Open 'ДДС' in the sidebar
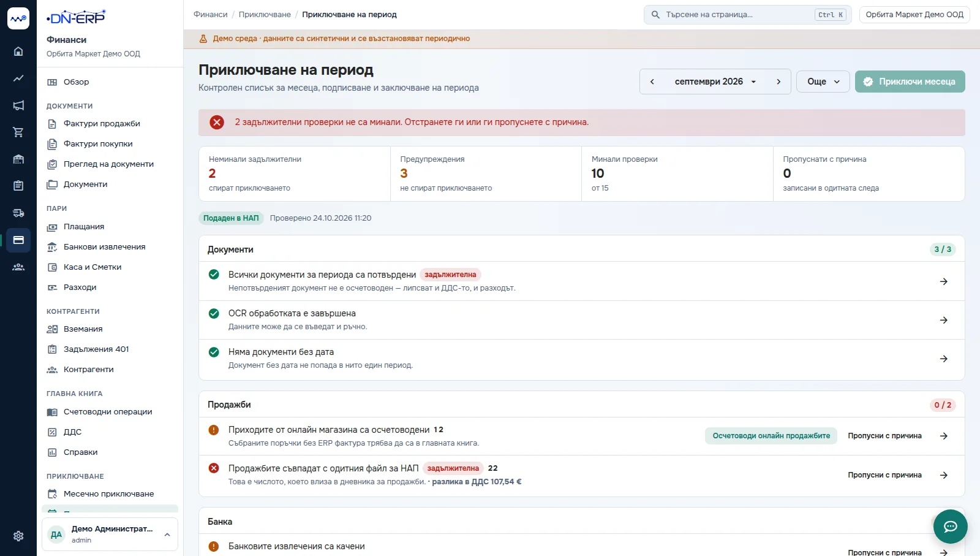 pyautogui.click(x=110, y=432)
